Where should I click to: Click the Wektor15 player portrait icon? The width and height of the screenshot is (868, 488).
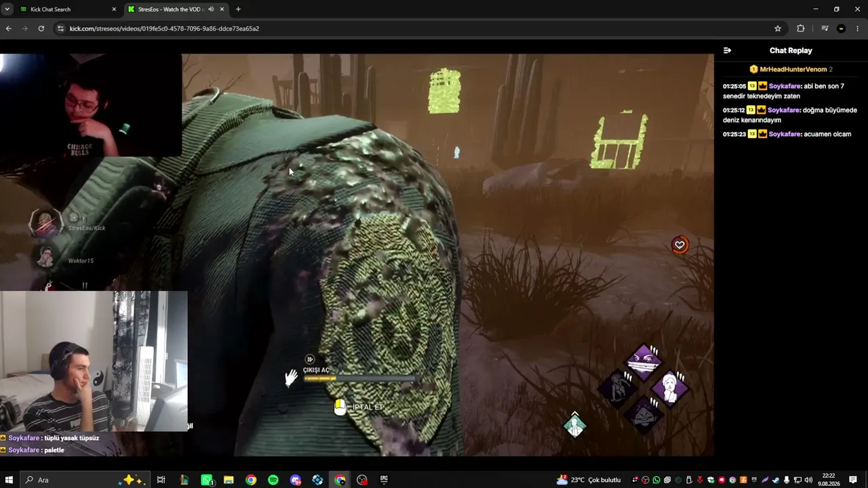coord(45,257)
